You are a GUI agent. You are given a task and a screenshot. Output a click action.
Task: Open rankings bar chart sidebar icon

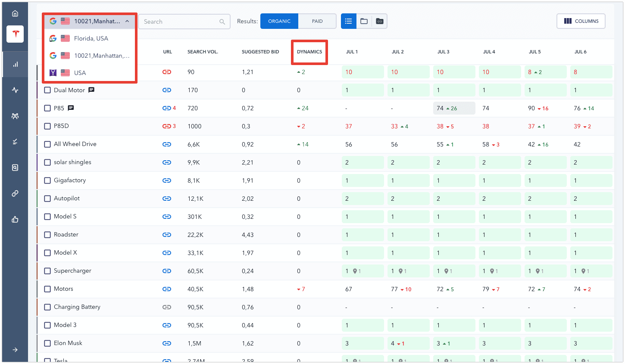click(15, 64)
